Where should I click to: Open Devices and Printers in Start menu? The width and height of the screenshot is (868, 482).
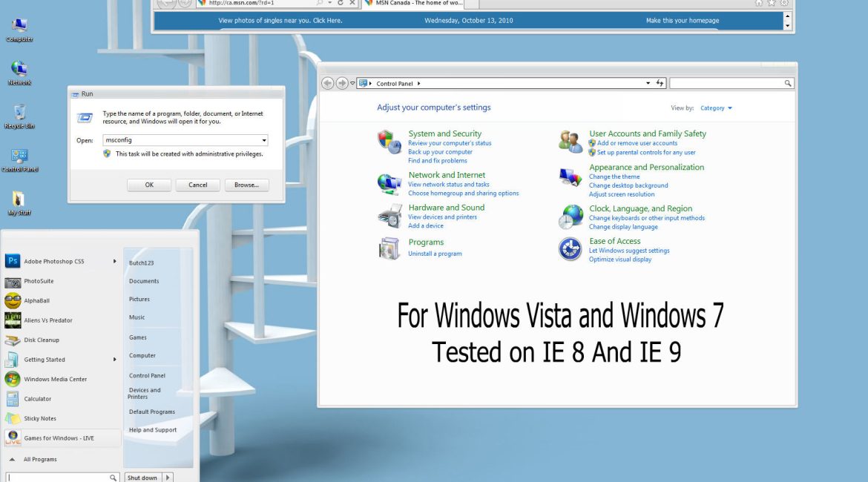click(144, 393)
